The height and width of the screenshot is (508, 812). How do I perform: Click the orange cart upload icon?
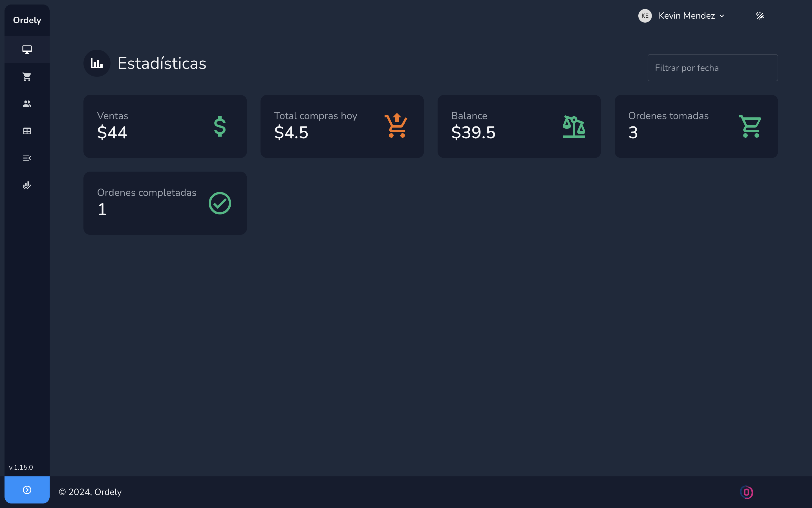(396, 125)
